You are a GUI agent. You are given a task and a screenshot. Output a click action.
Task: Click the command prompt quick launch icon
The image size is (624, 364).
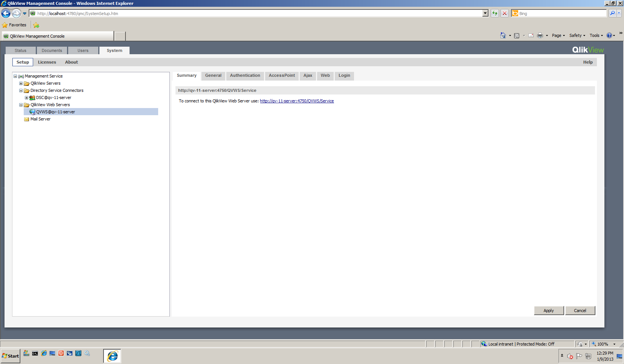point(35,353)
